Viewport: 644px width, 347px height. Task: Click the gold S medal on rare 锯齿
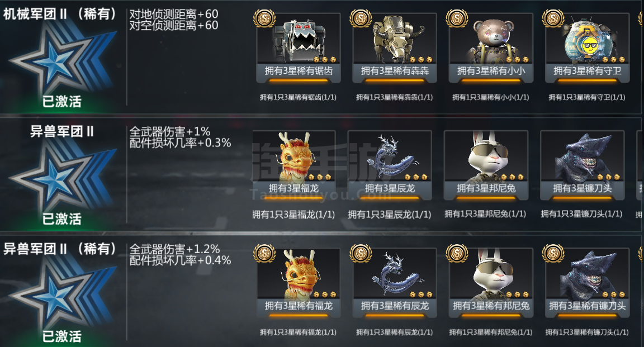tap(264, 18)
